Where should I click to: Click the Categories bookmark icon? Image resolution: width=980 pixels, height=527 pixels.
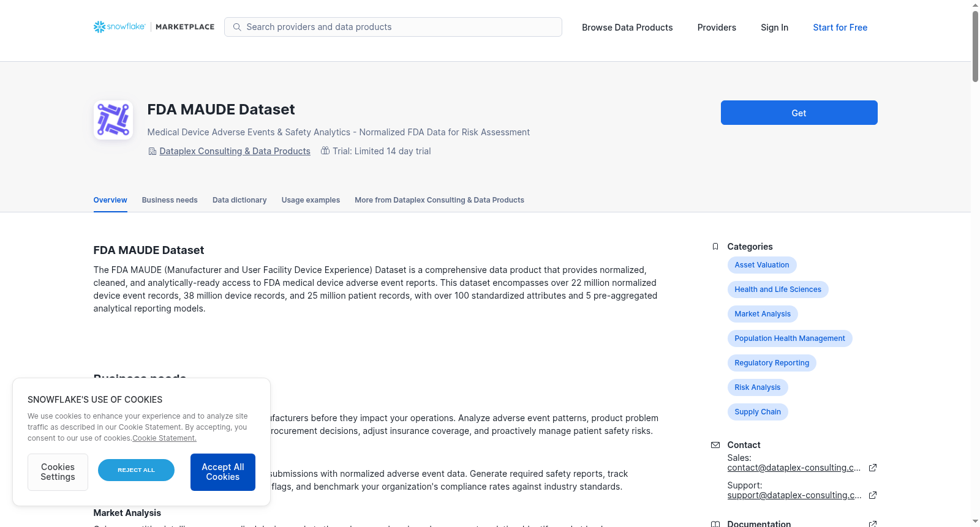click(715, 247)
